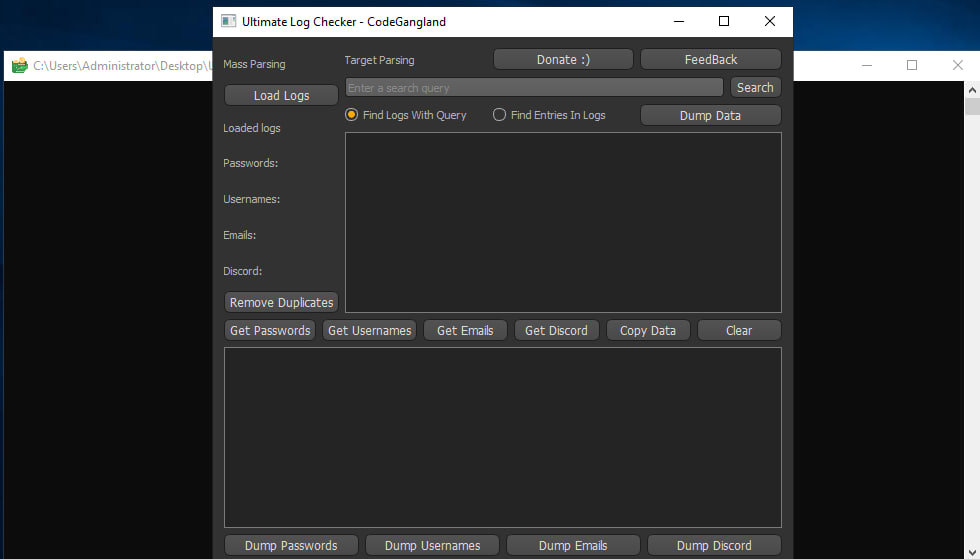Click the Passwords: label
The height and width of the screenshot is (559, 980).
coord(251,163)
